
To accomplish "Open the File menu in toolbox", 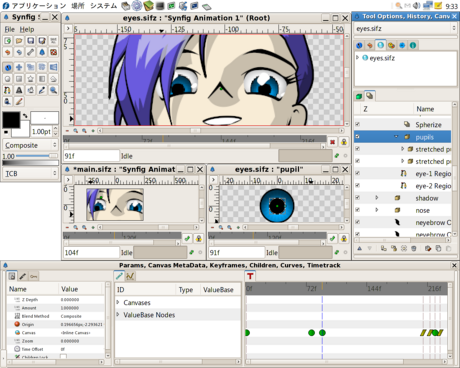I will click(9, 29).
